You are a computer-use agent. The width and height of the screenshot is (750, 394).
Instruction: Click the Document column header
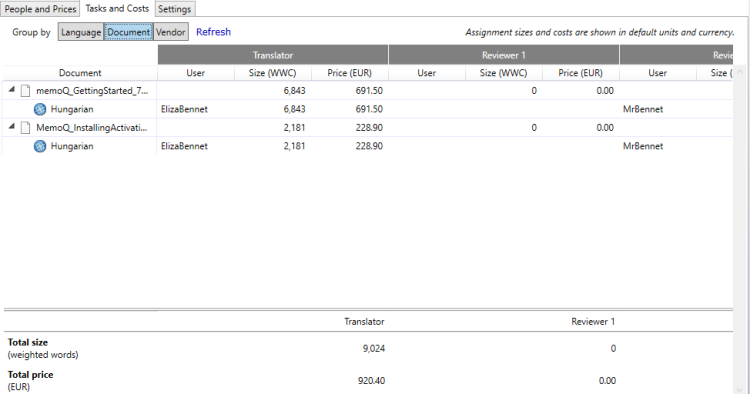click(80, 73)
